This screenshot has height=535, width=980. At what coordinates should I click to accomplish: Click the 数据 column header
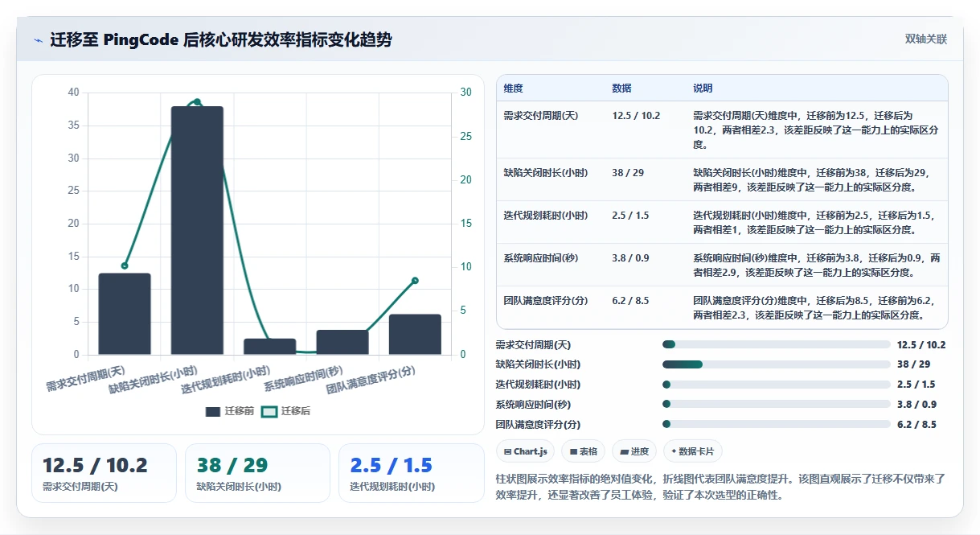621,88
